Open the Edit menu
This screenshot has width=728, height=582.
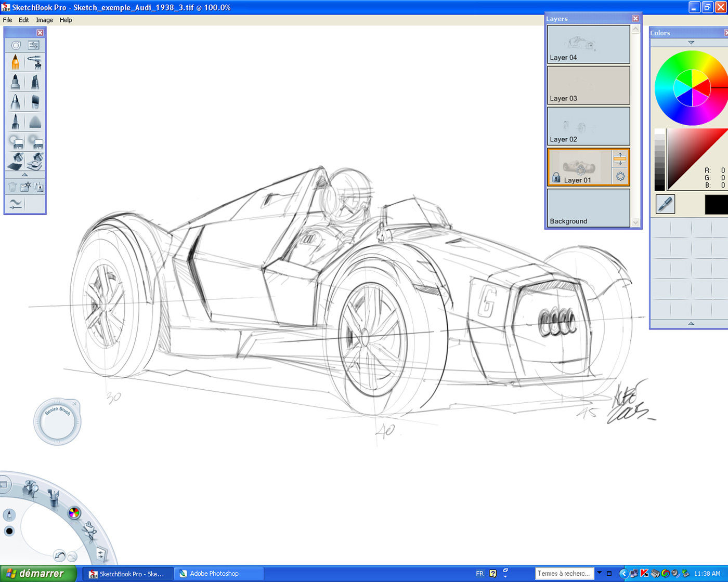click(x=24, y=20)
